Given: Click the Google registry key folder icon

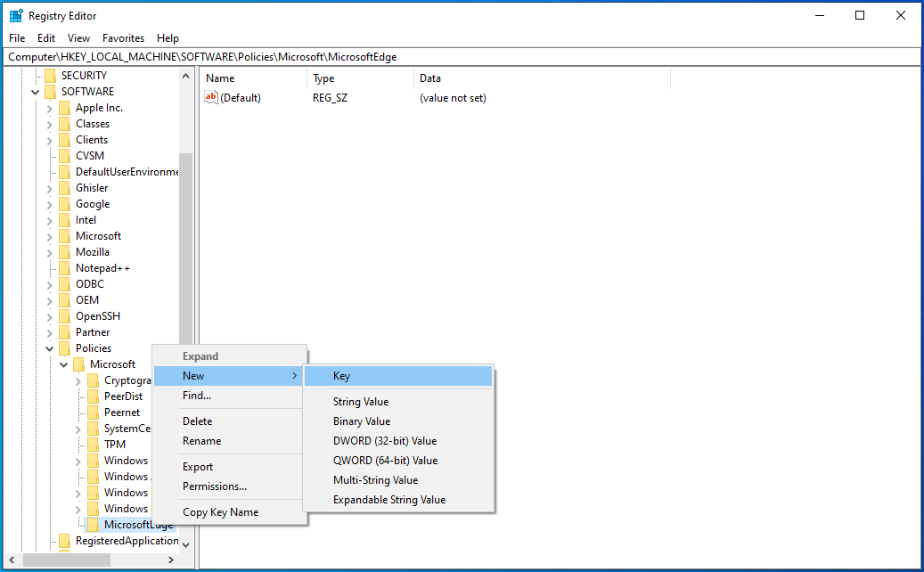Looking at the screenshot, I should pyautogui.click(x=64, y=203).
